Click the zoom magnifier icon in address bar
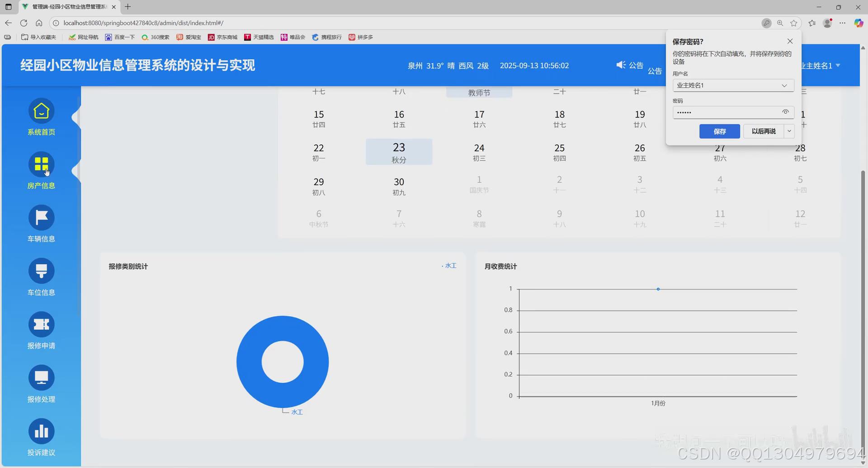Viewport: 868px width, 468px height. (780, 23)
